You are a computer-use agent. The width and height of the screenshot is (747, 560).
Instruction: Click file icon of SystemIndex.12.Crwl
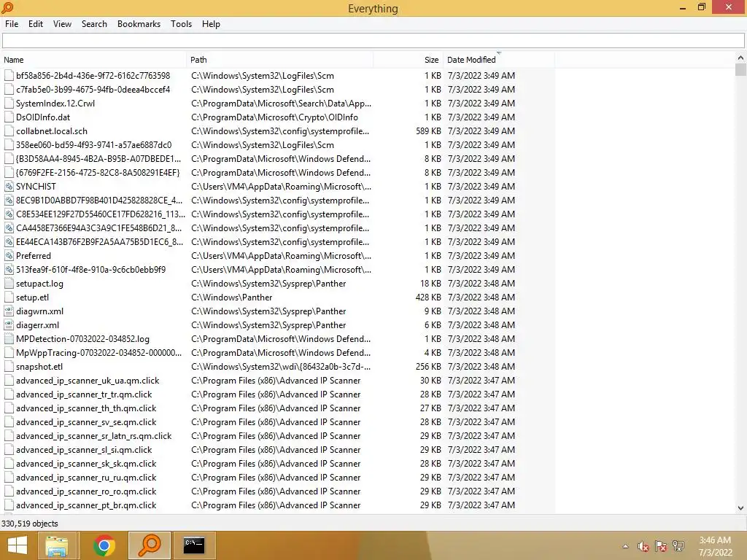(9, 104)
